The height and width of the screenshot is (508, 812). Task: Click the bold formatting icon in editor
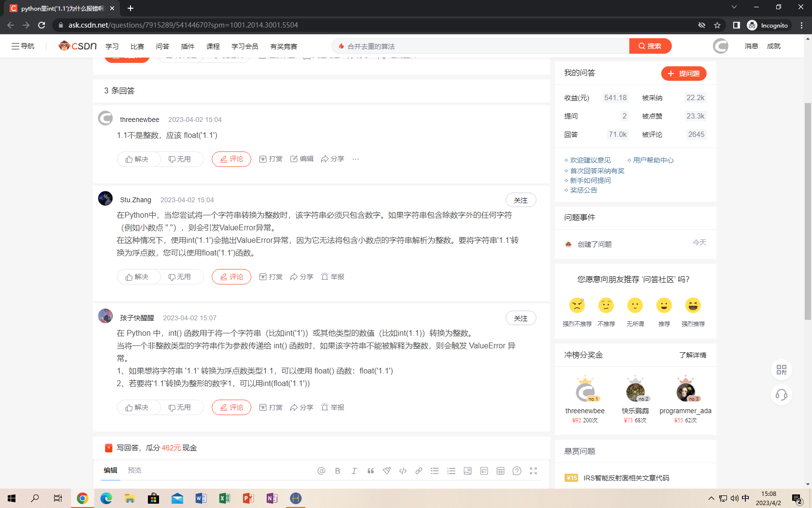pyautogui.click(x=337, y=471)
